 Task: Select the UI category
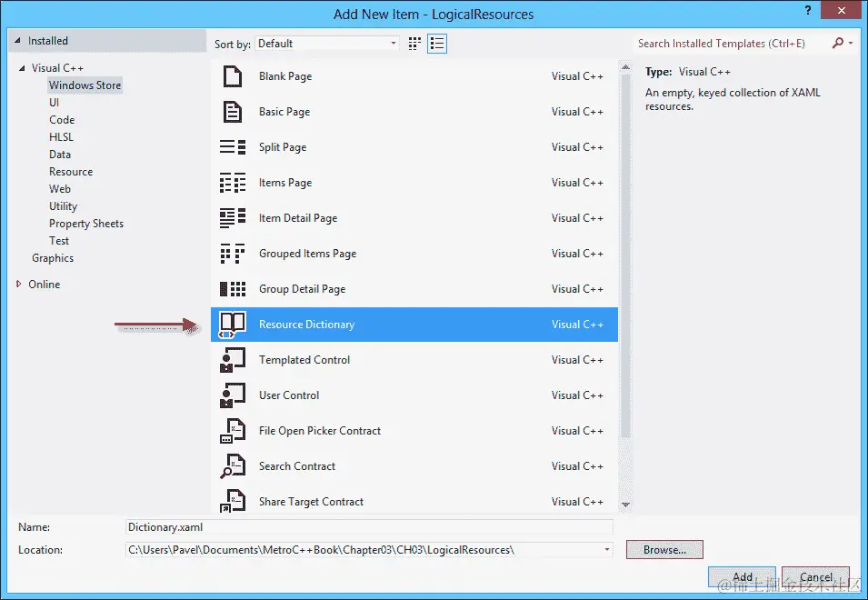54,103
